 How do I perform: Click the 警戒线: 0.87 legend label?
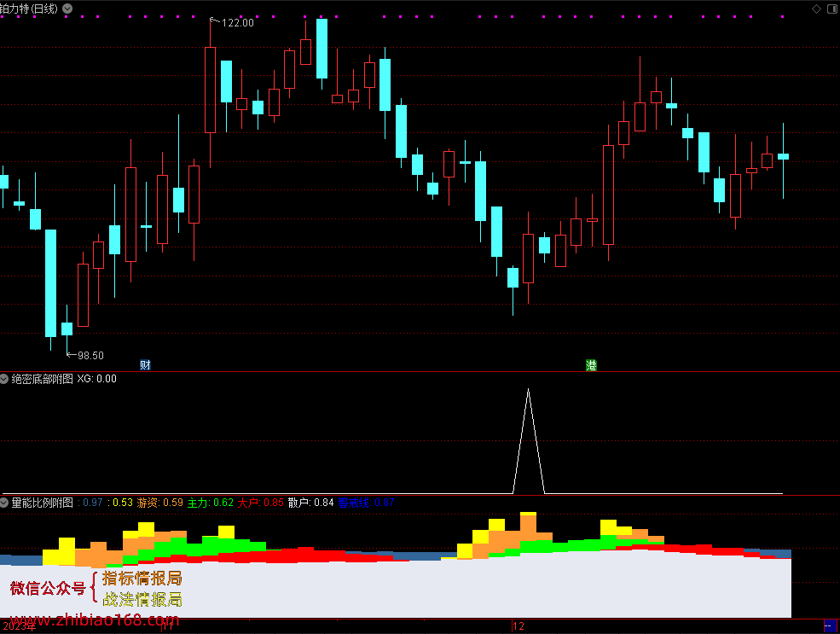[366, 503]
